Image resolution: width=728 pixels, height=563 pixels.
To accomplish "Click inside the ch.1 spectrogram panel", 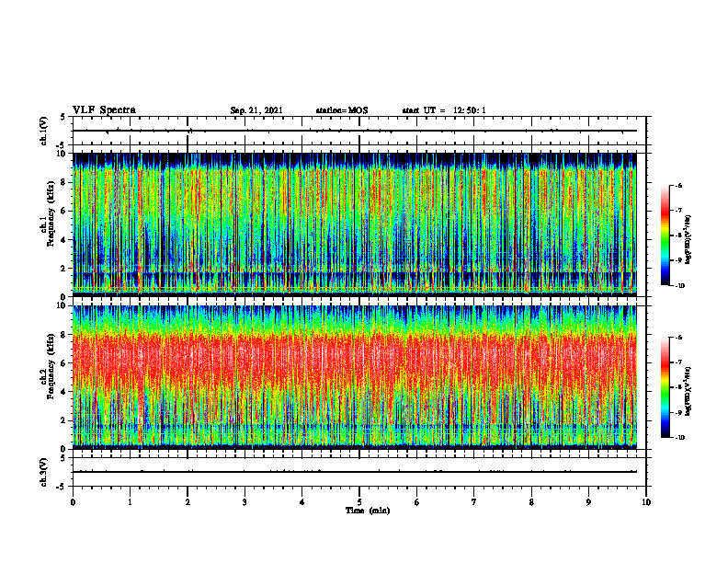I will point(355,224).
